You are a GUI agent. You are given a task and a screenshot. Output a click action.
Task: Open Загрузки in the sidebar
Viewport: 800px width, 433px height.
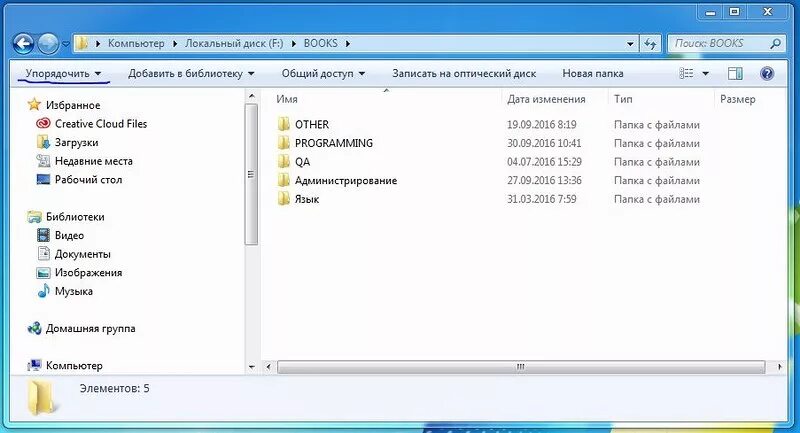click(x=76, y=142)
